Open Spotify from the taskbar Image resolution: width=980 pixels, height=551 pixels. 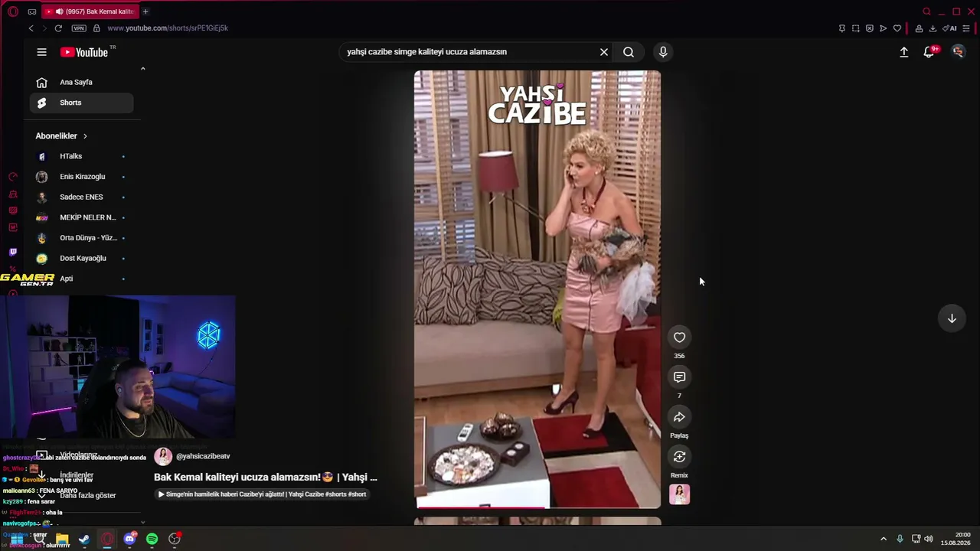152,539
